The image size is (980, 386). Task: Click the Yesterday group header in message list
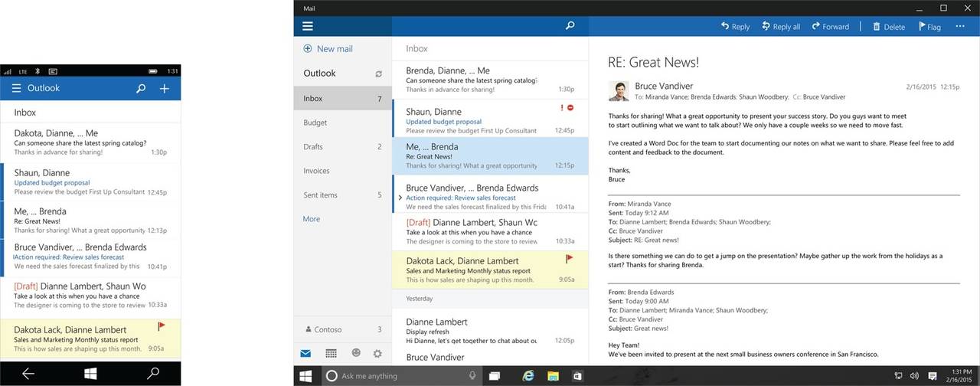[490, 299]
